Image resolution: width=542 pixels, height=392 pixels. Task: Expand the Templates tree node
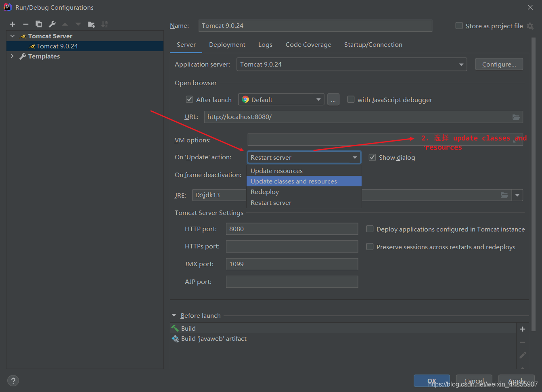12,56
